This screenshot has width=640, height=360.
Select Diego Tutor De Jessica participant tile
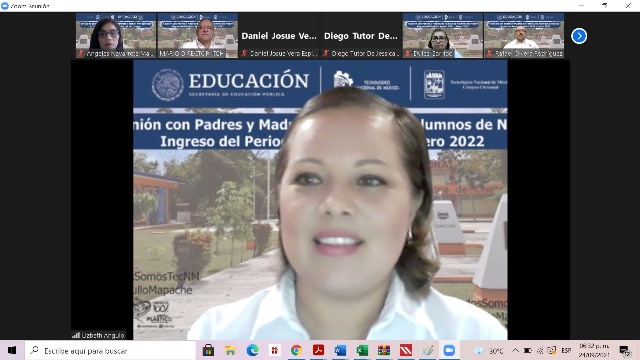coord(361,36)
